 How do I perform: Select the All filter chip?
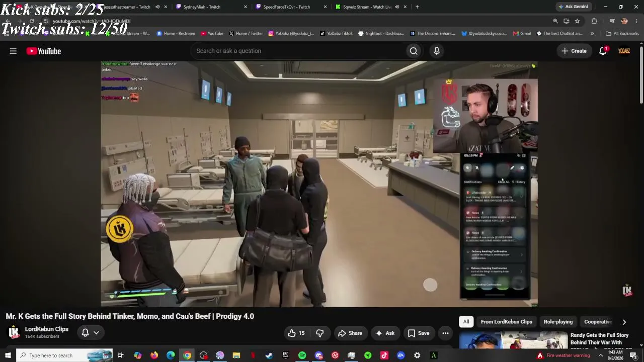[466, 322]
